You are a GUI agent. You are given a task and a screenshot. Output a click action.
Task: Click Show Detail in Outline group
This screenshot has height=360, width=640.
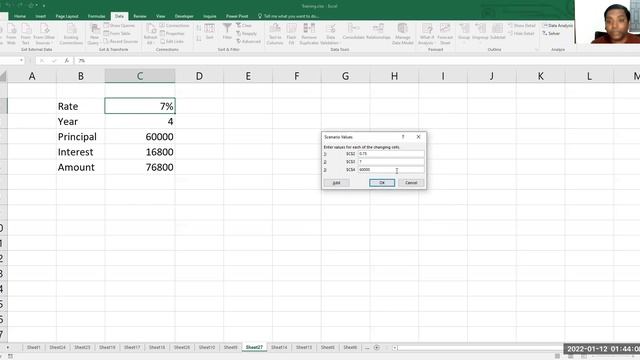(522, 25)
